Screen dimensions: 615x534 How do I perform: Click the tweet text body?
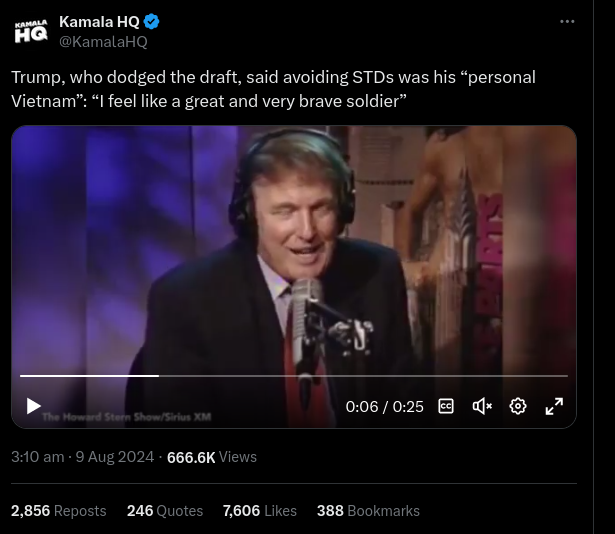[x=273, y=88]
